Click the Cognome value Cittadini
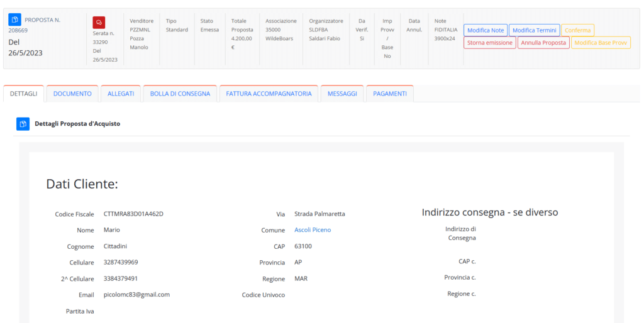644x323 pixels. tap(116, 246)
